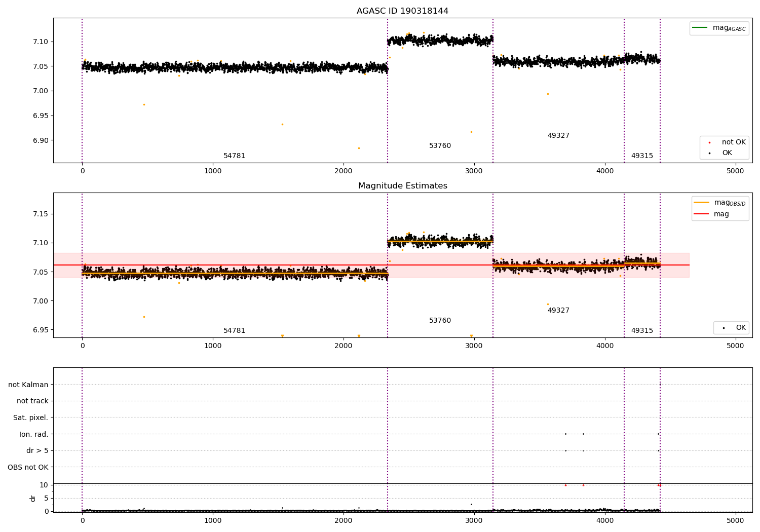Click the 3000 x-tick under the top panel
Screen dimensions: 760x532
pos(474,171)
